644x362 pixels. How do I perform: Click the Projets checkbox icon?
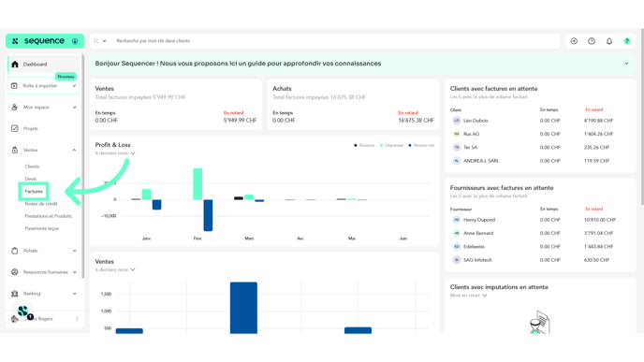click(14, 128)
